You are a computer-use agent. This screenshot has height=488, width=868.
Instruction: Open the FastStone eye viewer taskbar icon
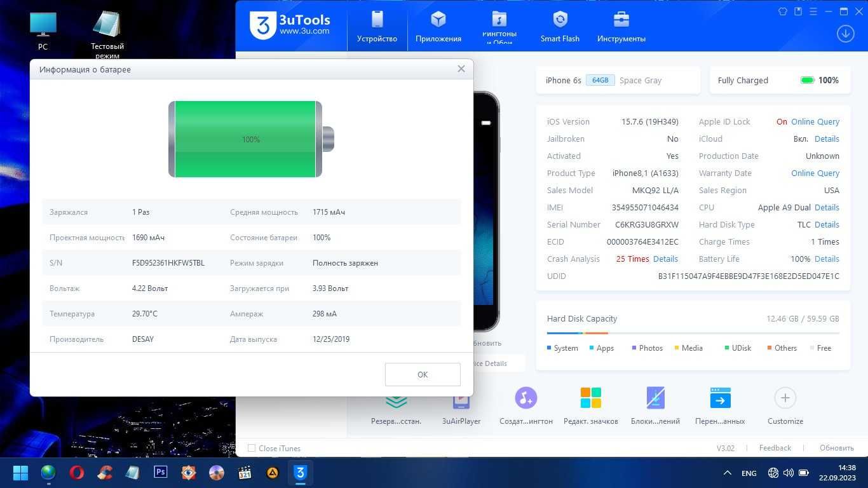pos(188,473)
